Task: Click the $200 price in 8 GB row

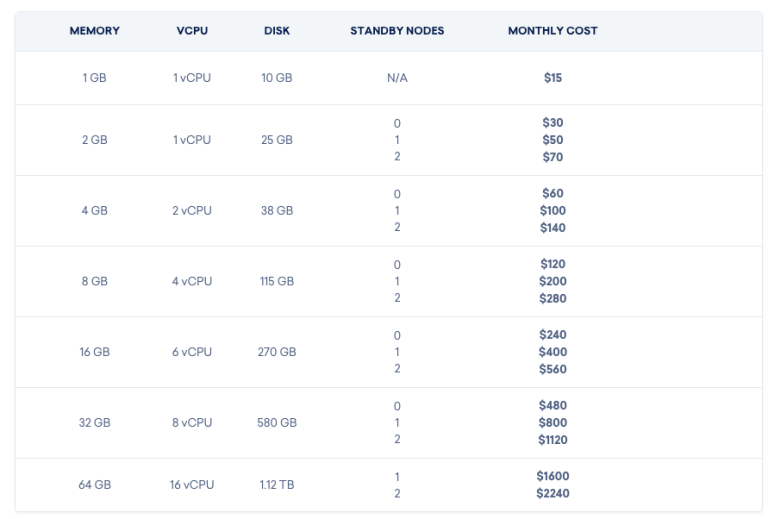Action: (x=552, y=281)
